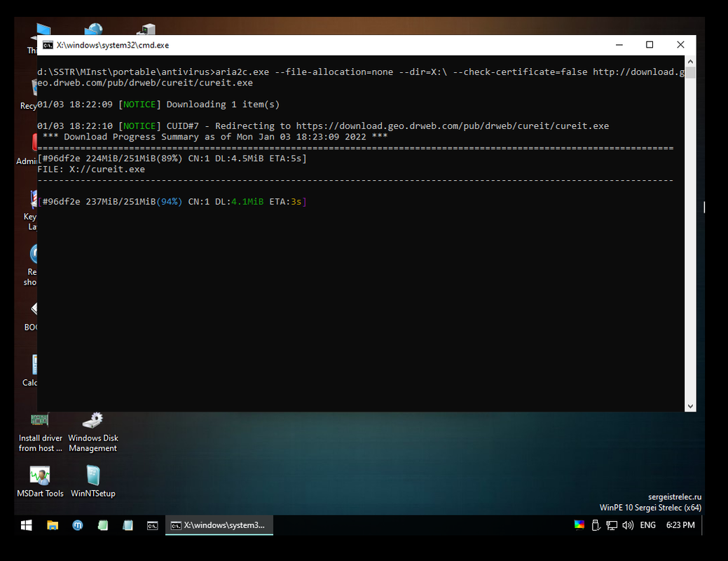Click the cmd.exe title bar system icon
This screenshot has width=728, height=561.
(48, 45)
